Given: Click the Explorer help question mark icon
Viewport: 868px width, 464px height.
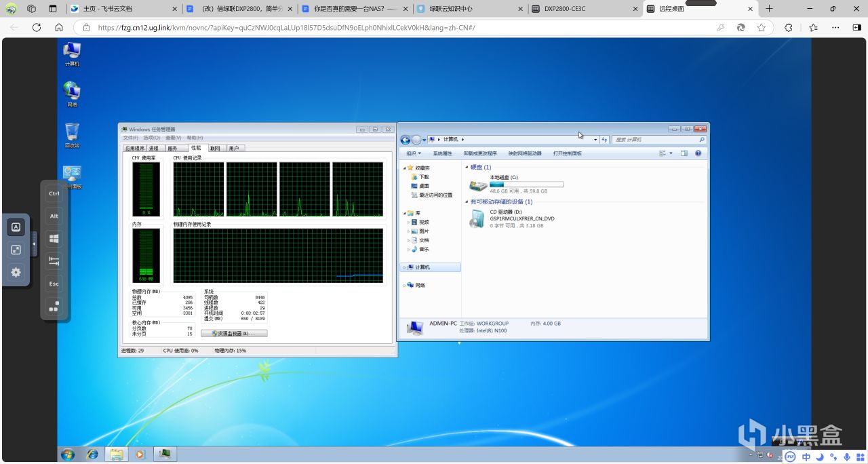Looking at the screenshot, I should point(698,153).
